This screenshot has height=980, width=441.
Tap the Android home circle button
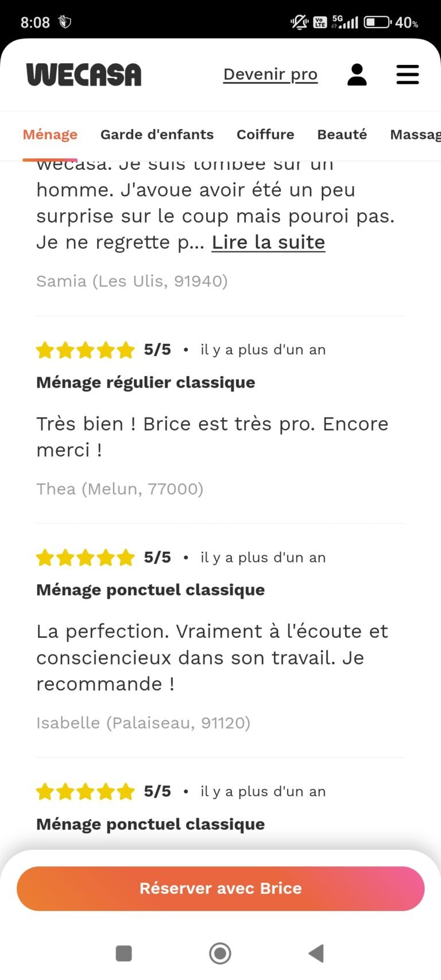tap(220, 953)
